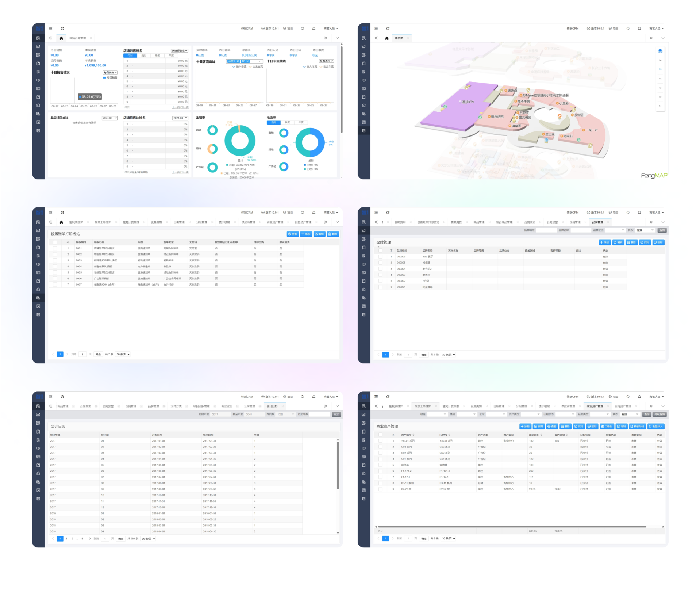Click the 启用 enable button in 品牌管理 panel
The height and width of the screenshot is (592, 700).
(x=645, y=242)
